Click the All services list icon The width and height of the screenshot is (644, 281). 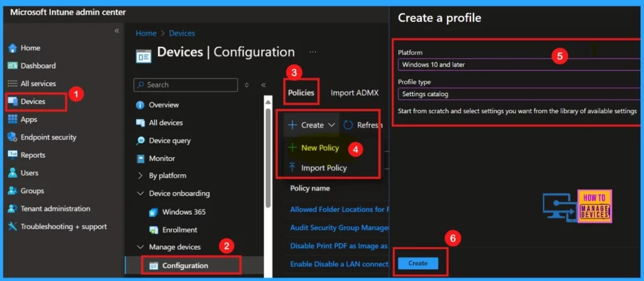13,84
